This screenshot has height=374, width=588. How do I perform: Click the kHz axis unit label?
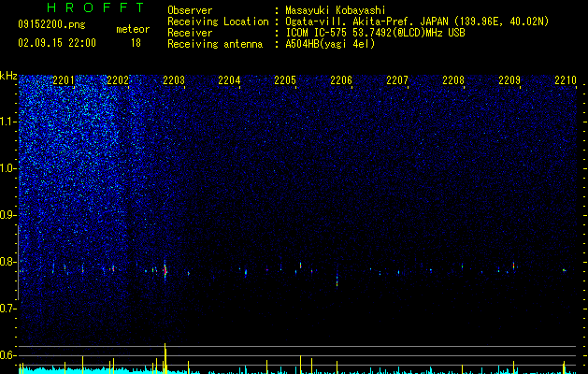[x=8, y=76]
